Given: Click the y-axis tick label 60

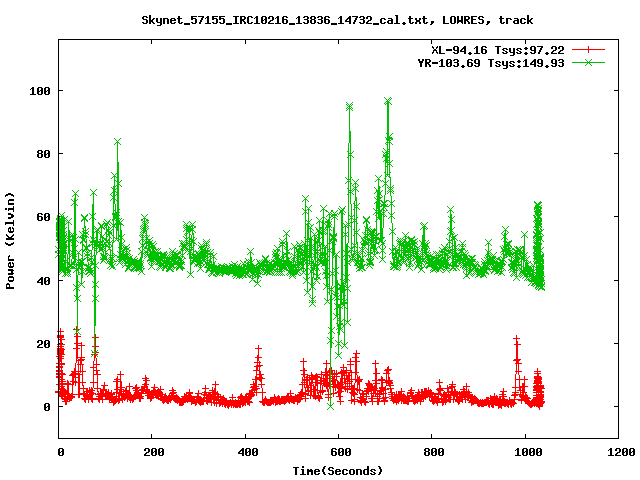Looking at the screenshot, I should tap(43, 217).
